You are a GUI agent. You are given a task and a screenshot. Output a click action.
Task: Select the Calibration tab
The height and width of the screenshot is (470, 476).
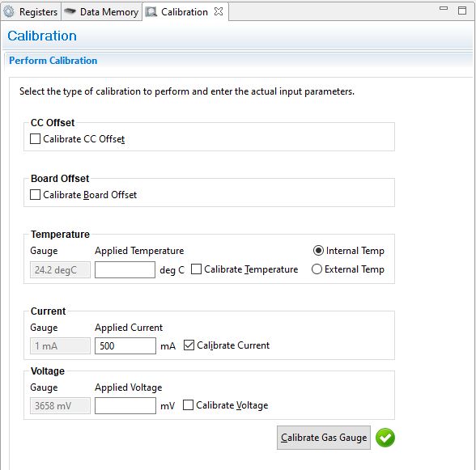click(185, 12)
